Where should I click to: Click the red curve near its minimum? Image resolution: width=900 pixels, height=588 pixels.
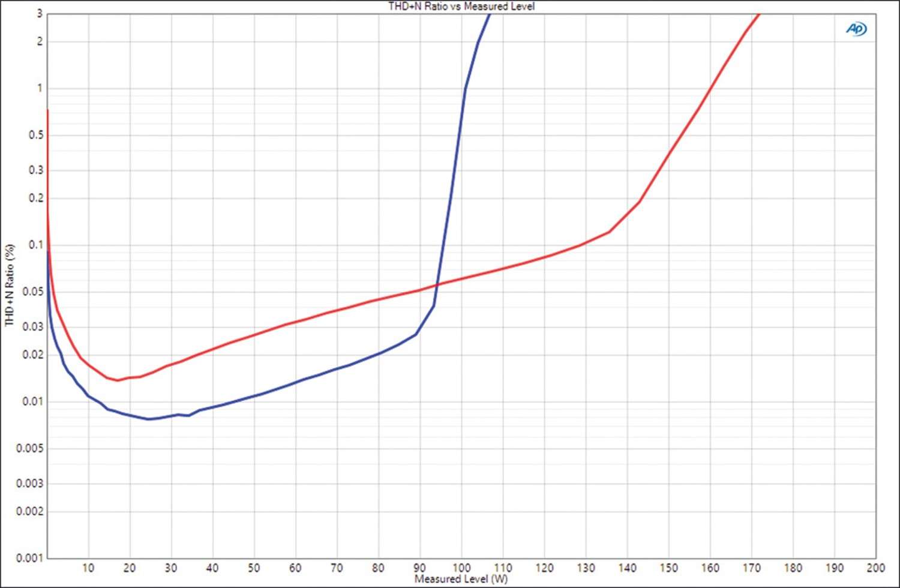click(118, 380)
